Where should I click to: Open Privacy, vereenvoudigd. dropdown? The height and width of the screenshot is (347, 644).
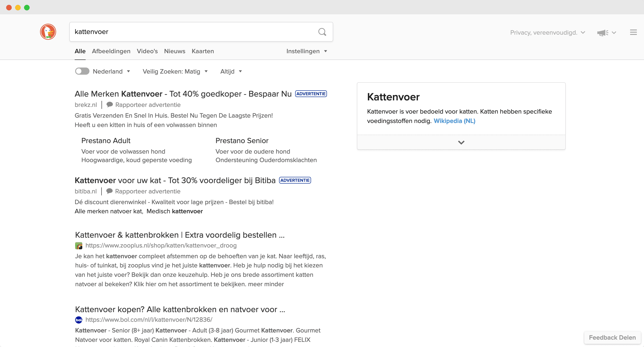click(547, 32)
